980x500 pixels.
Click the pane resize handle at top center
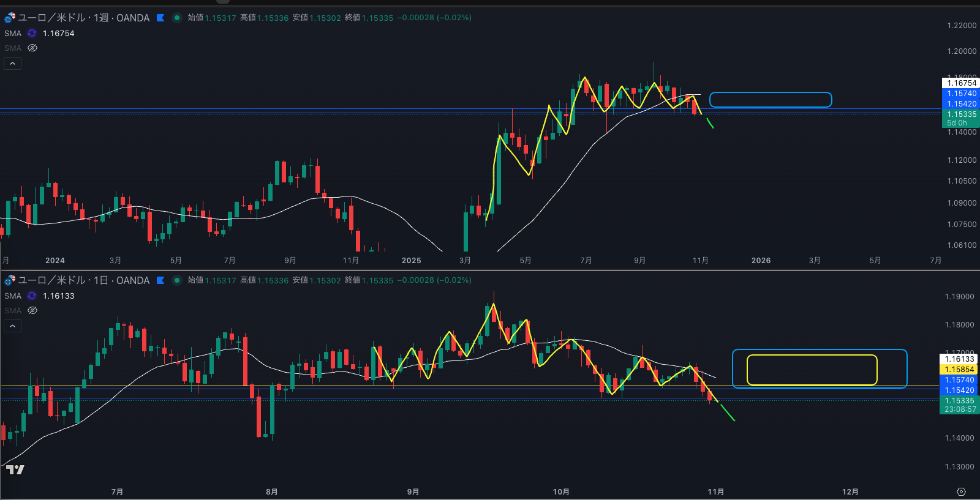point(223,1)
